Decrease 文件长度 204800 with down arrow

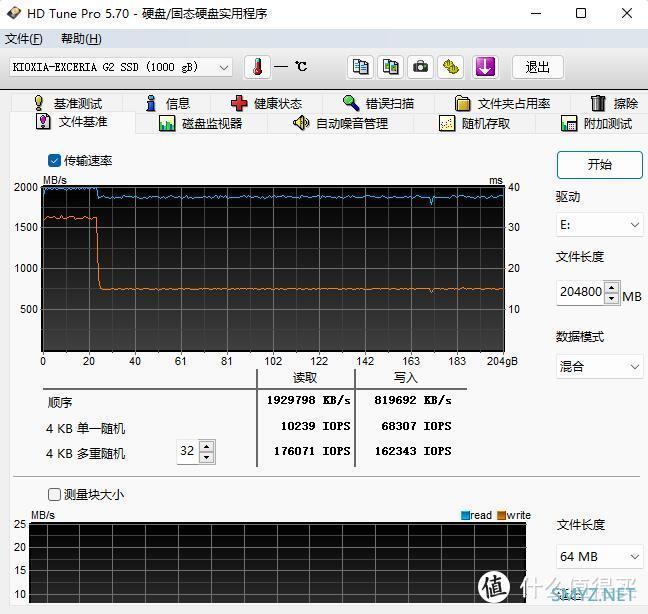pyautogui.click(x=612, y=298)
